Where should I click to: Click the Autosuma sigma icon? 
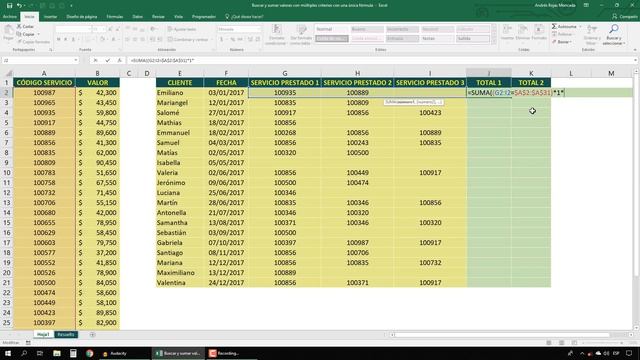click(x=554, y=27)
